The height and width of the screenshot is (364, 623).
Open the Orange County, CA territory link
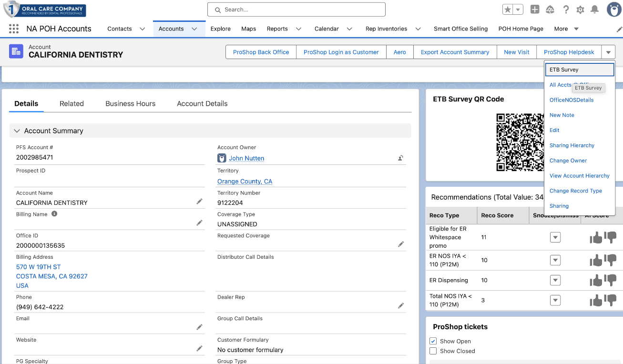point(245,182)
